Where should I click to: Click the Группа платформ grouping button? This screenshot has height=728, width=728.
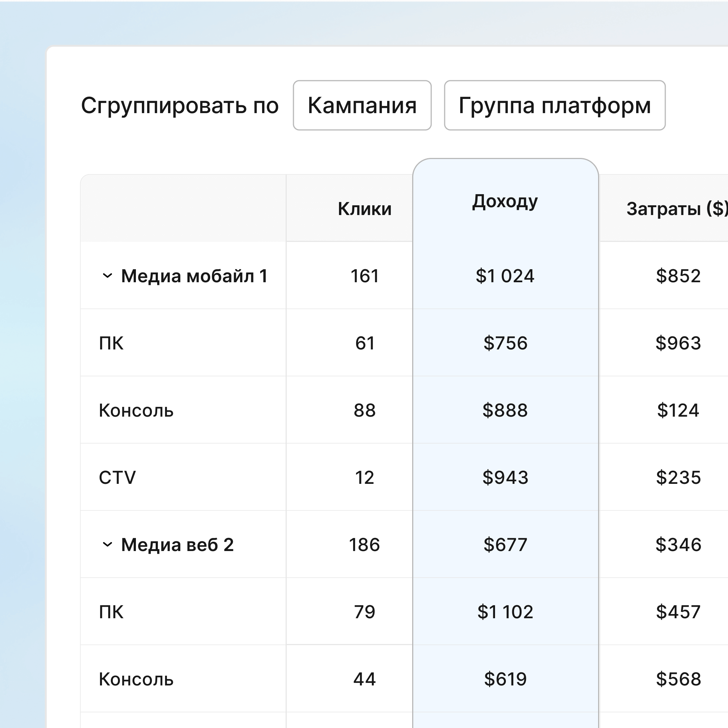[x=554, y=105]
